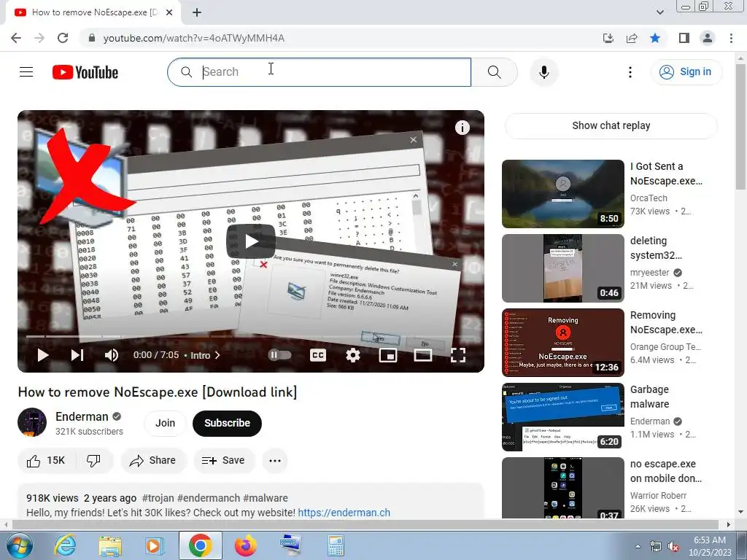
Task: Save video to playlist
Action: pyautogui.click(x=224, y=461)
